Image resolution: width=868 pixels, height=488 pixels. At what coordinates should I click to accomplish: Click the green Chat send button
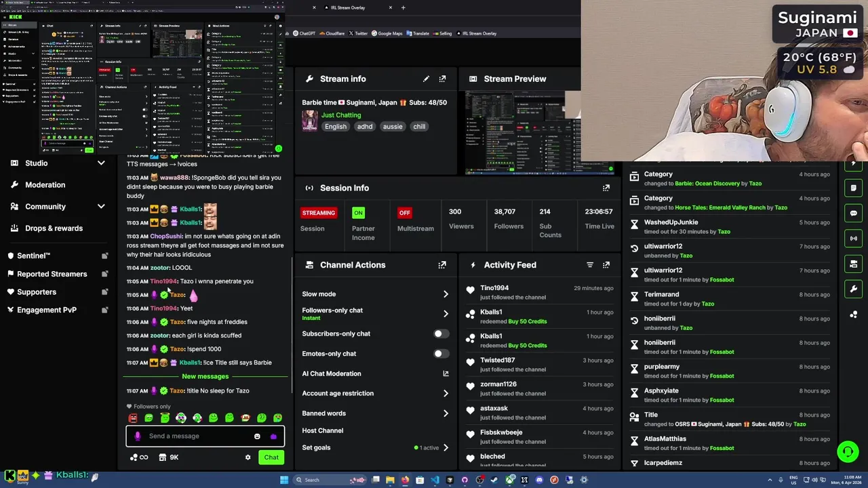click(x=271, y=457)
